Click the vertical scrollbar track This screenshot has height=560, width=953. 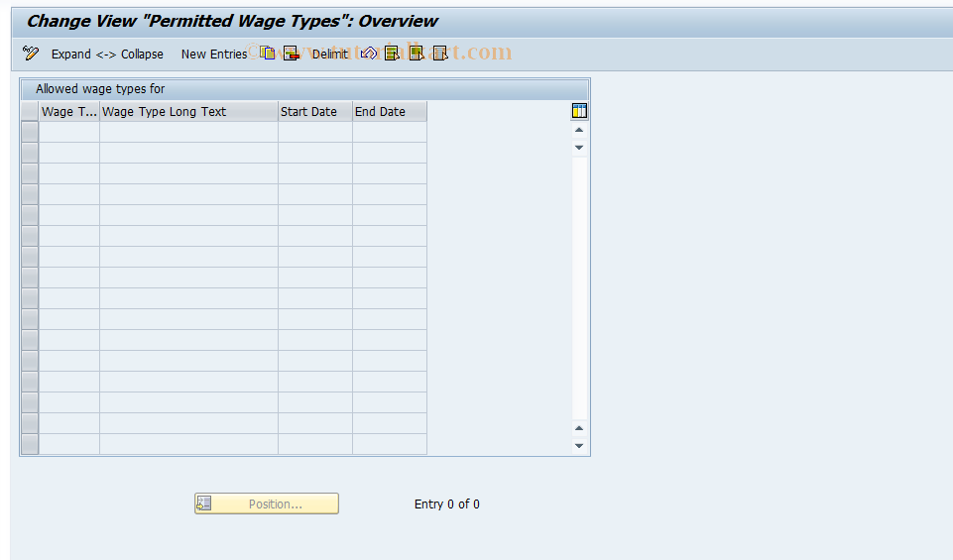click(579, 287)
